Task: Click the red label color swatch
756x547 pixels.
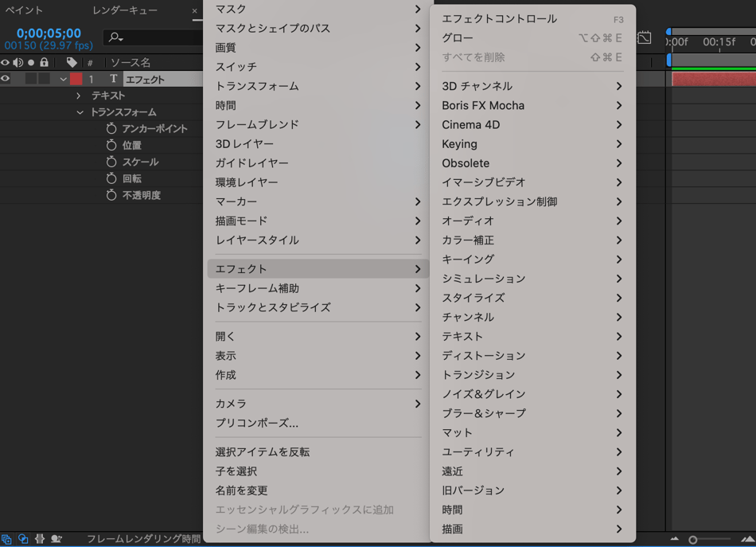Action: click(x=76, y=79)
